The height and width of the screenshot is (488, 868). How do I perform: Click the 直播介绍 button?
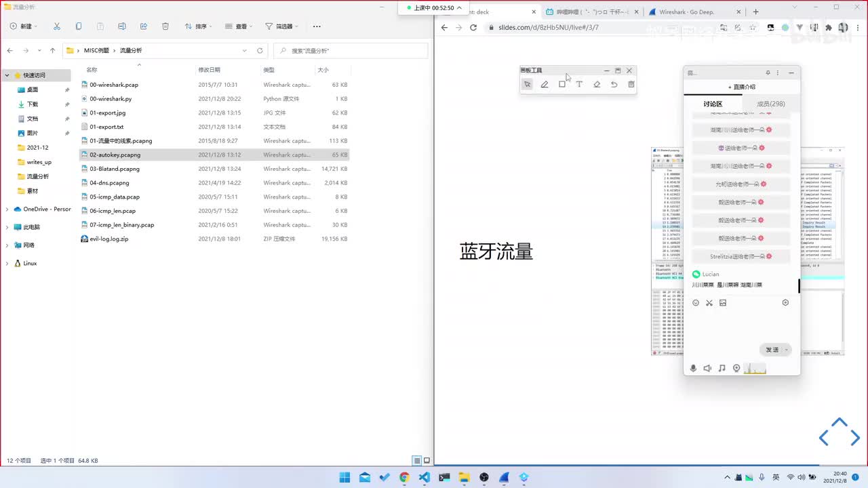742,87
